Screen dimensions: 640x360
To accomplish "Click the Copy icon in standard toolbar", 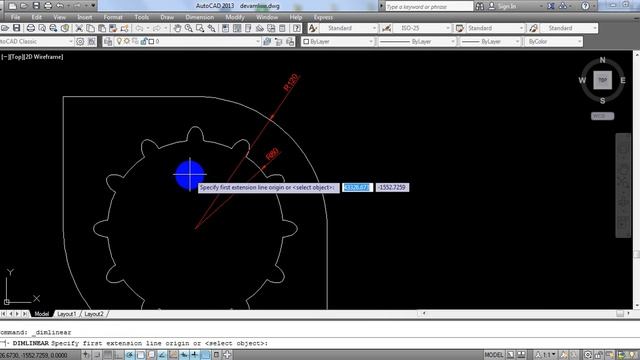I will click(x=91, y=28).
